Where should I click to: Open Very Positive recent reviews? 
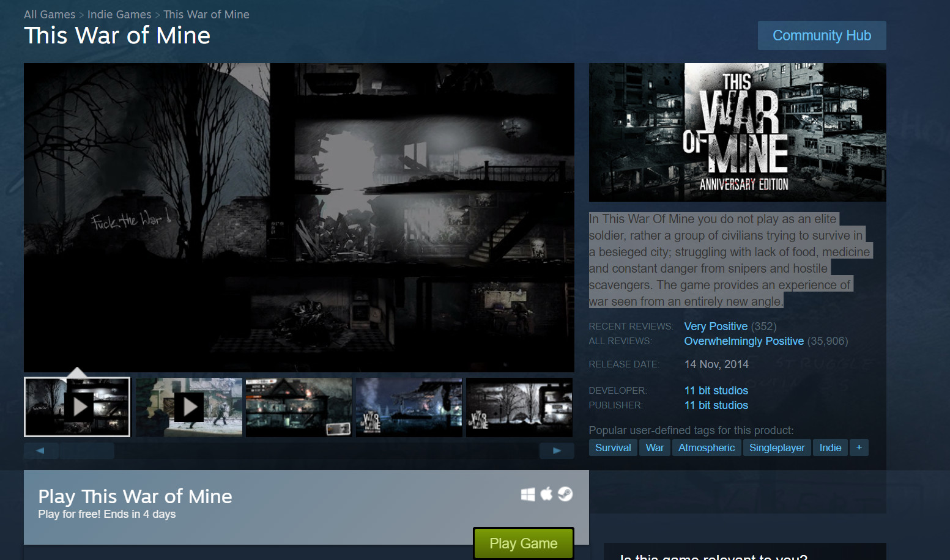(716, 326)
